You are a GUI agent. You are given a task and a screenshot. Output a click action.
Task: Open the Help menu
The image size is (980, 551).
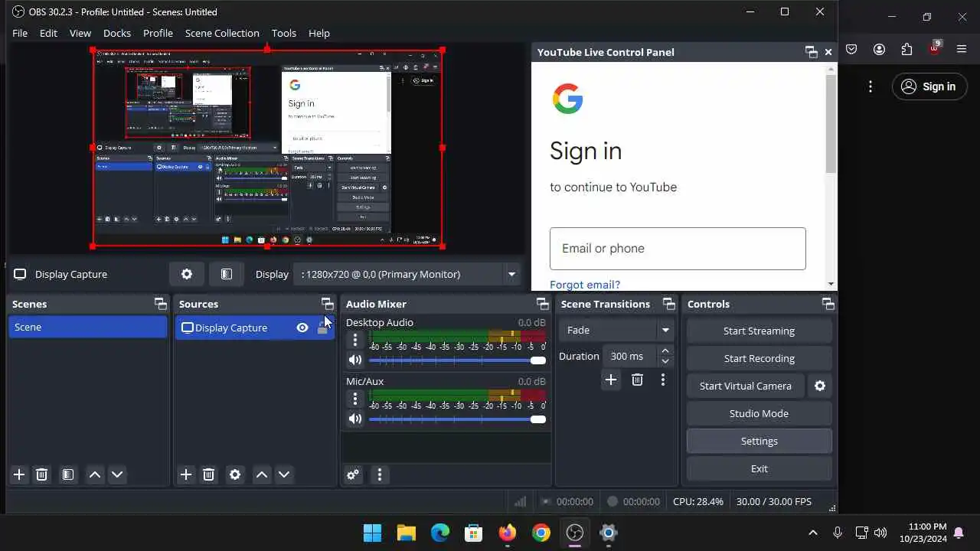tap(319, 33)
